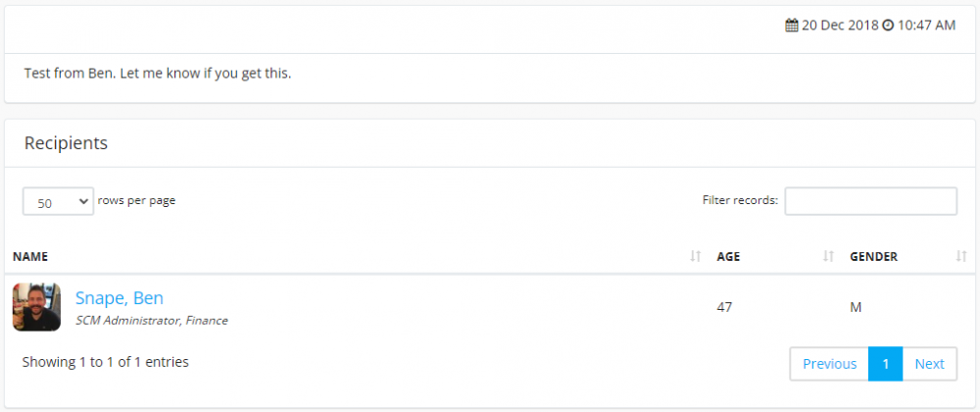The image size is (980, 412).
Task: Click Ben Snape's profile photo thumbnail
Action: pos(37,307)
